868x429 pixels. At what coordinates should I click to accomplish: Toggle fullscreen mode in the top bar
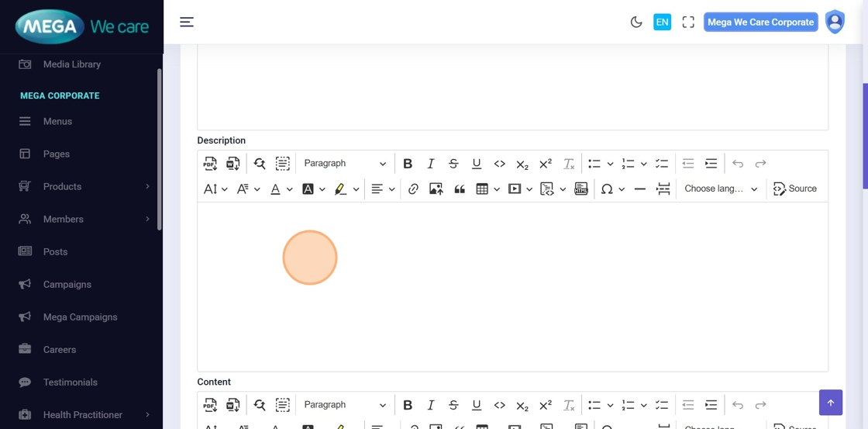click(x=688, y=22)
